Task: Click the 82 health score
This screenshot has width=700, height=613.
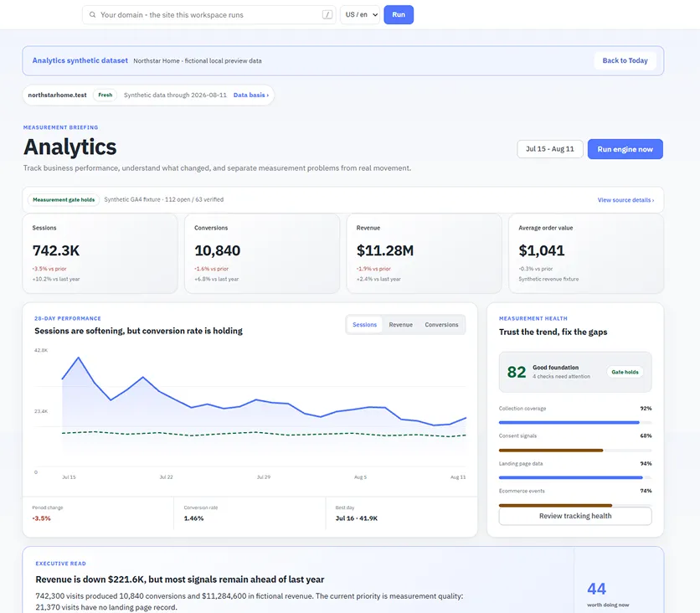Action: [517, 372]
